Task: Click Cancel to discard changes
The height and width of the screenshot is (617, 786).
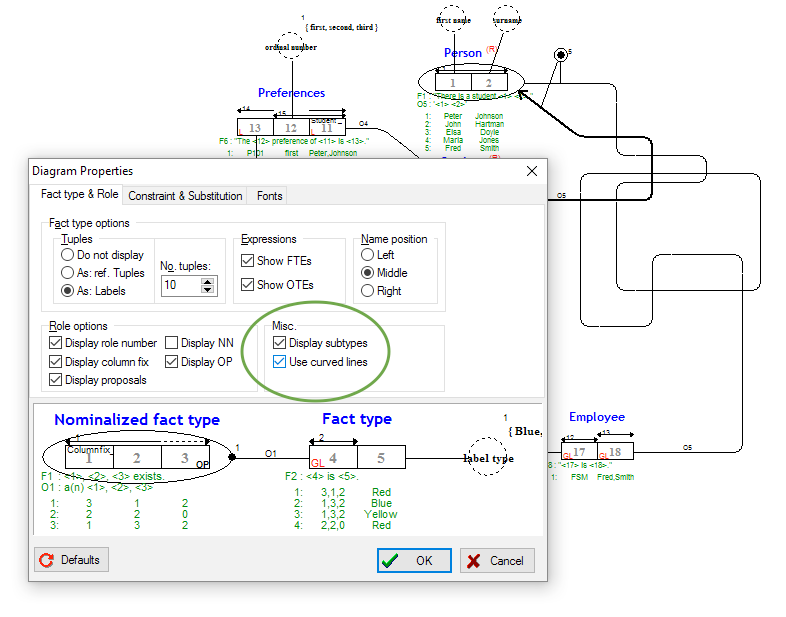Action: tap(497, 561)
